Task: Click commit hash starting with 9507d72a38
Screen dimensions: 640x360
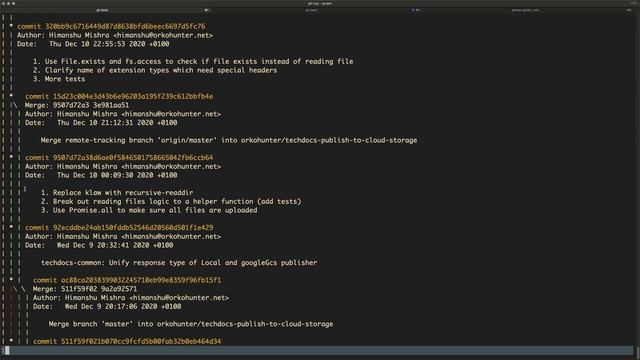Action: click(133, 158)
